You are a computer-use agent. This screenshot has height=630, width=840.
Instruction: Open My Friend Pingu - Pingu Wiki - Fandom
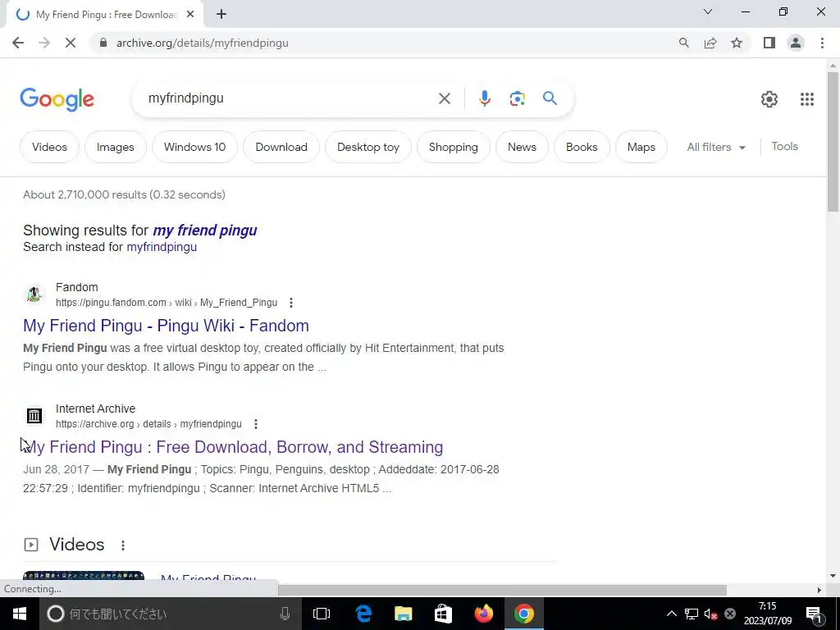(x=166, y=326)
